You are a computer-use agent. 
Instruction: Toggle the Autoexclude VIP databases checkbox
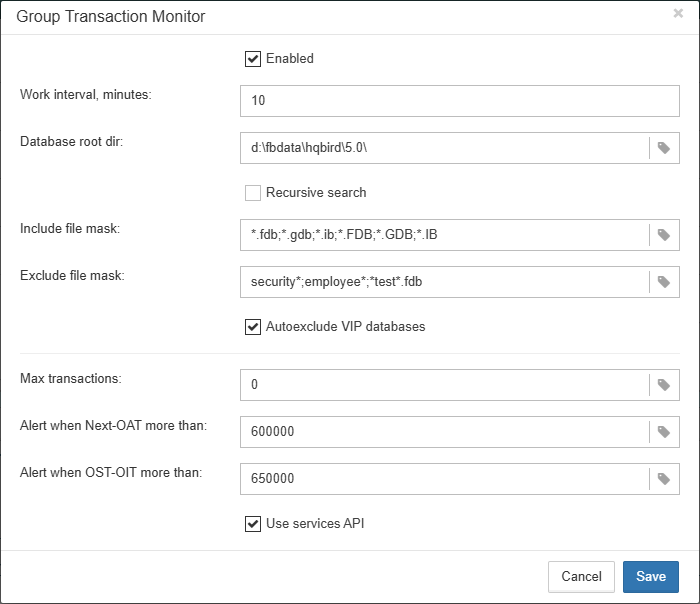click(253, 327)
